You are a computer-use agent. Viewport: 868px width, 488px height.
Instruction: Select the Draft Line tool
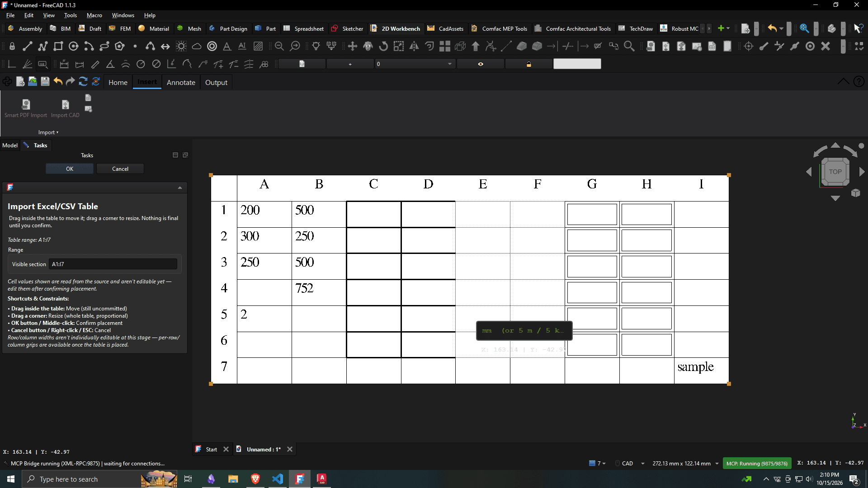pos(28,46)
